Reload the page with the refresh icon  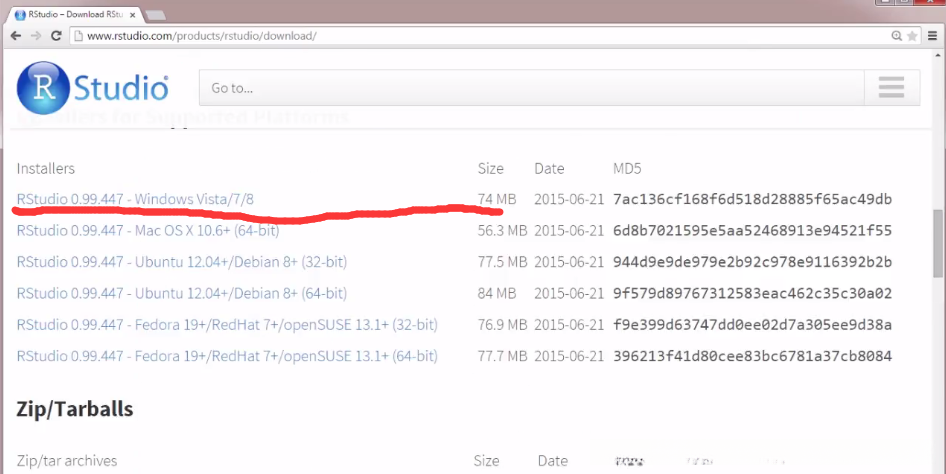[56, 36]
